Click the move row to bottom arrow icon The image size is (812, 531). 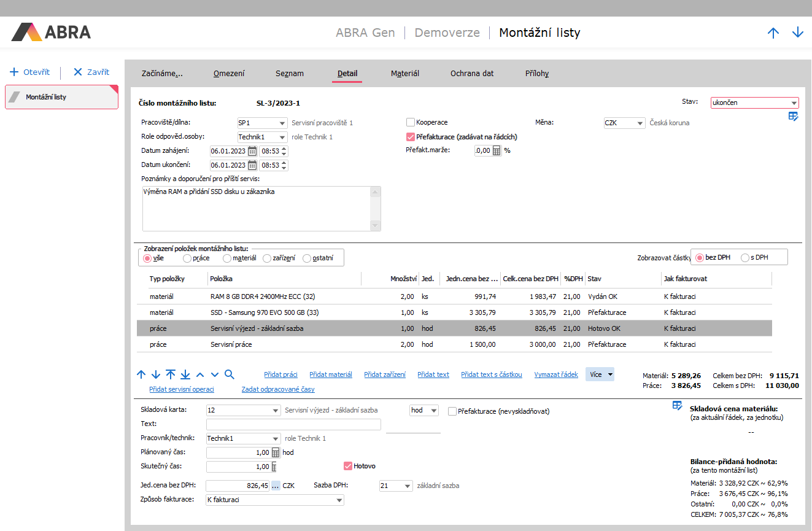(x=185, y=374)
